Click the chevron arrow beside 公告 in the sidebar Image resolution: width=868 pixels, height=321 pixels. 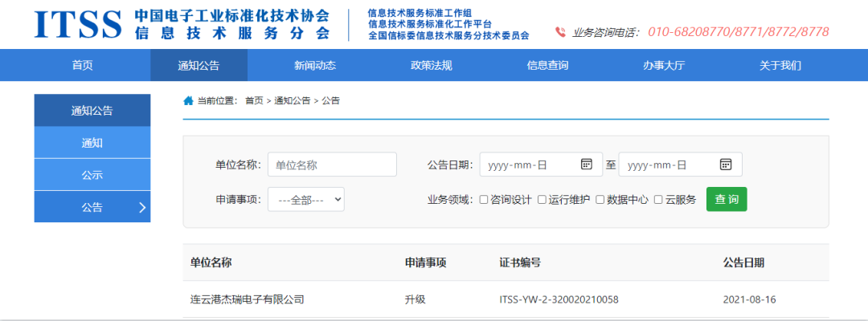point(142,207)
